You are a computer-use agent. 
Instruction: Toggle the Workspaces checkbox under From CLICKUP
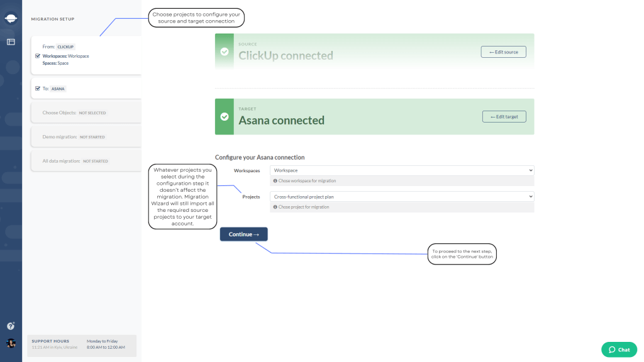click(36, 56)
